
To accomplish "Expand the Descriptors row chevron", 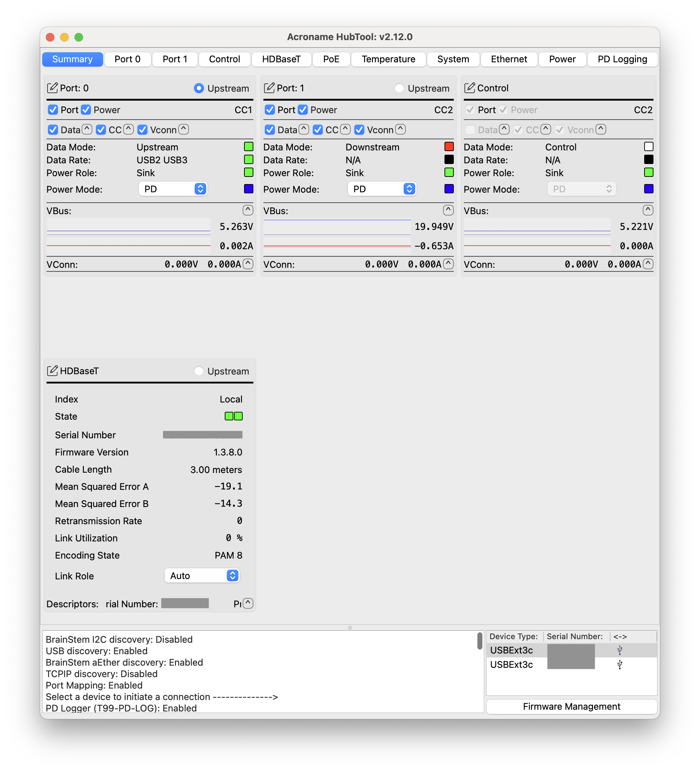I will (x=248, y=603).
